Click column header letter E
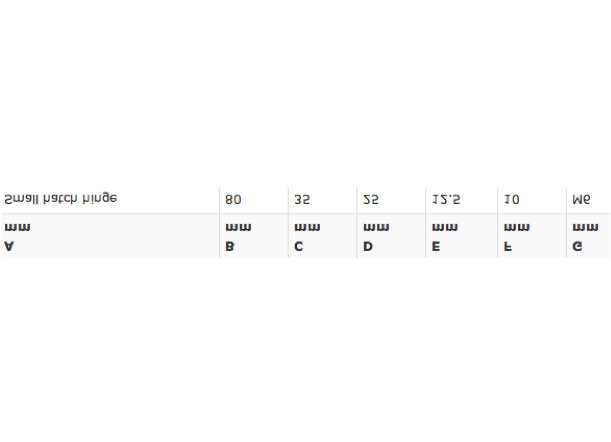The width and height of the screenshot is (611, 442). point(436,246)
